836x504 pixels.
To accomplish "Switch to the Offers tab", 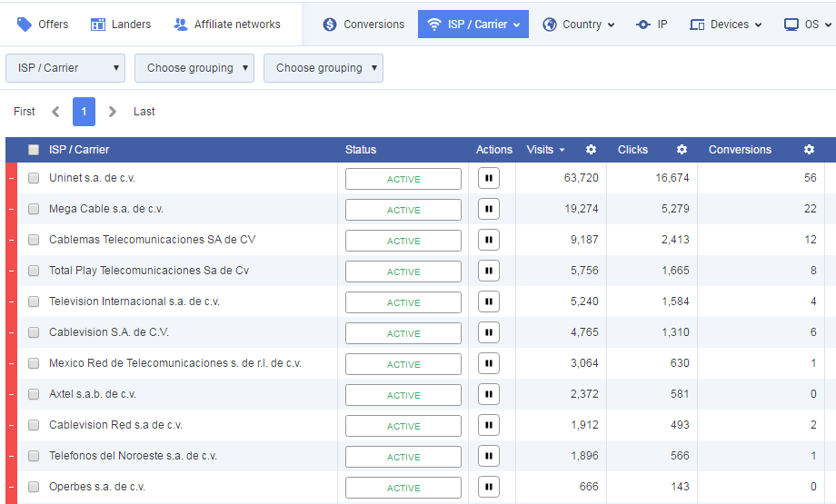I will [43, 25].
